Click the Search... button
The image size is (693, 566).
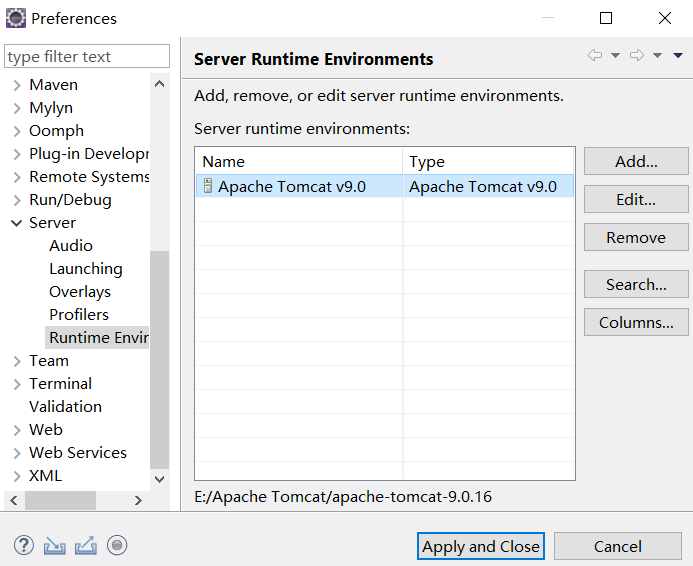[x=636, y=284]
